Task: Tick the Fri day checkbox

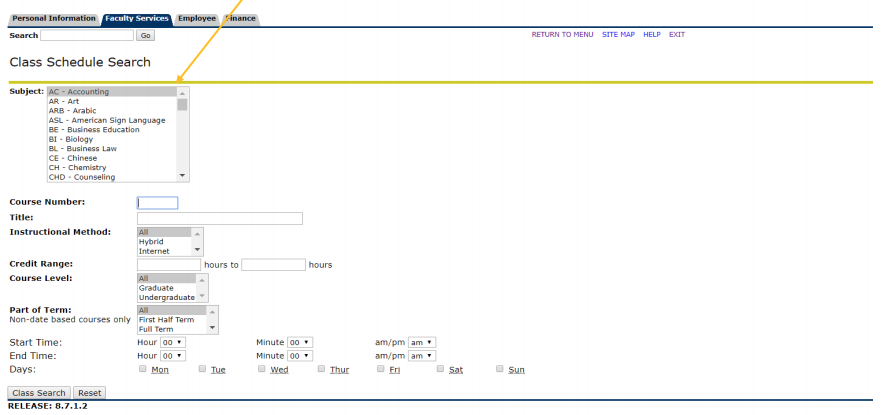Action: click(x=381, y=369)
